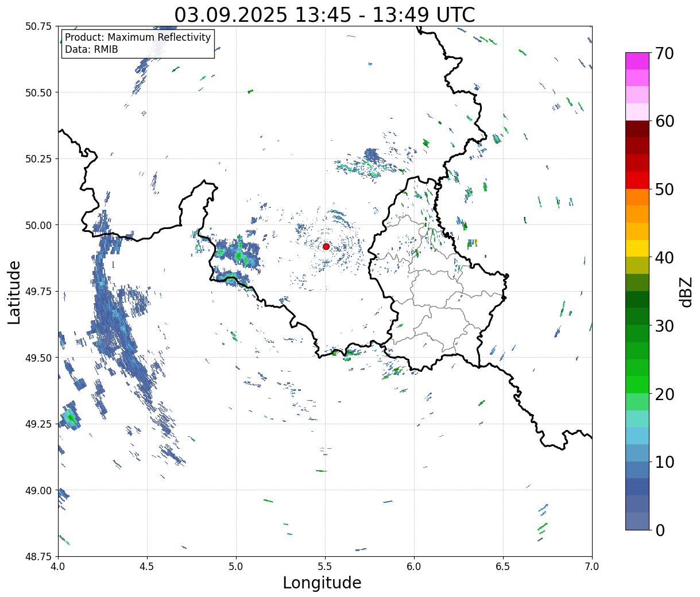
Task: Click the teal reflectivity cell near latitude 49.25
Action: click(x=71, y=417)
